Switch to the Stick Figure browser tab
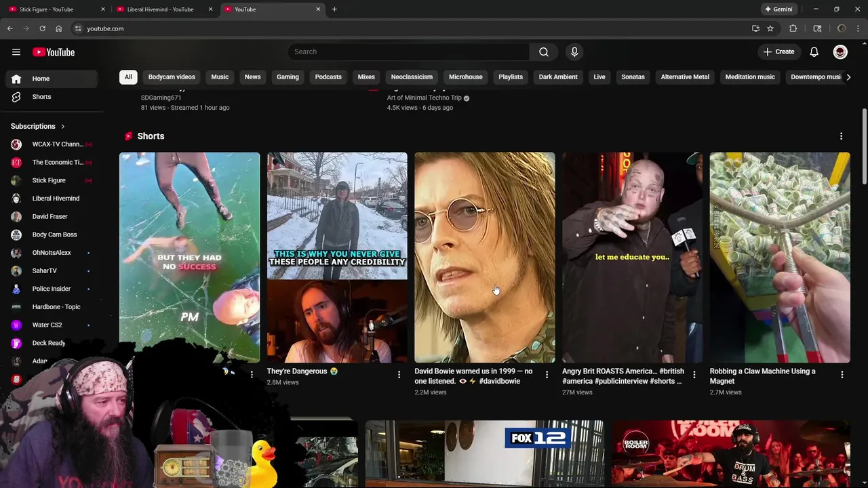Image resolution: width=868 pixels, height=488 pixels. tap(58, 9)
